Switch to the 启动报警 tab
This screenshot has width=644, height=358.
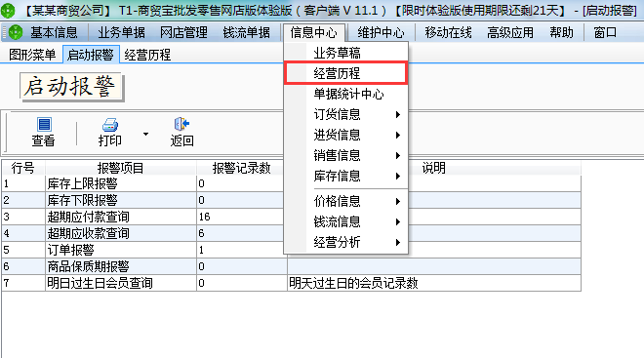[91, 55]
